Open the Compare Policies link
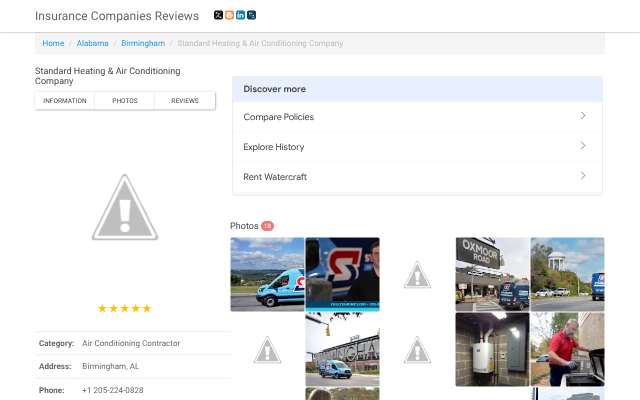This screenshot has height=400, width=640. 278,117
